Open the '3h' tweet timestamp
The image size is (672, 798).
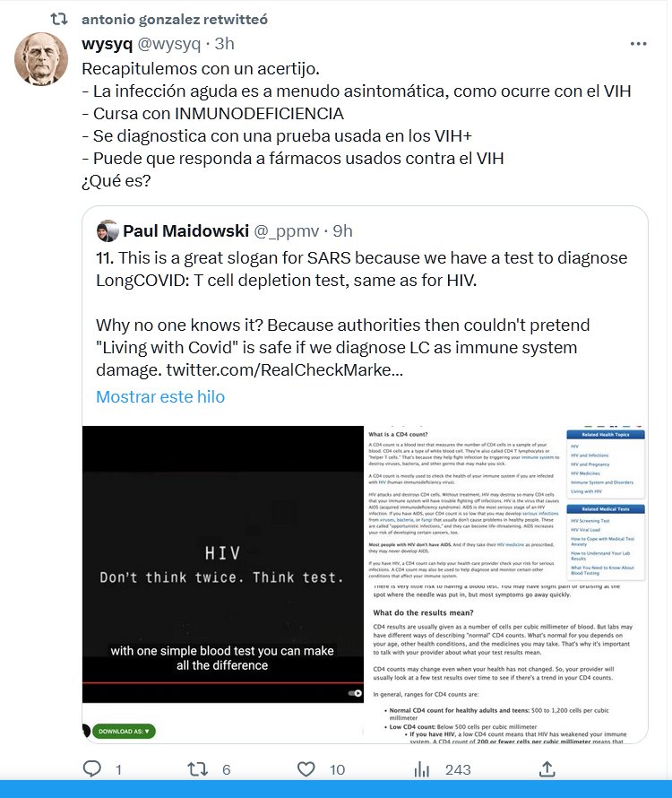tap(223, 43)
